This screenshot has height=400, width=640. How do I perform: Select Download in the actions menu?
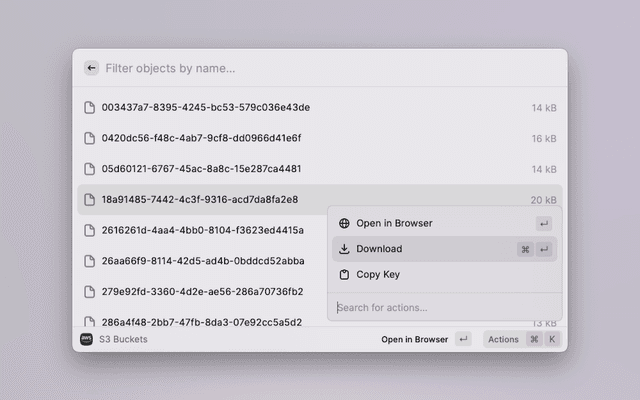380,249
